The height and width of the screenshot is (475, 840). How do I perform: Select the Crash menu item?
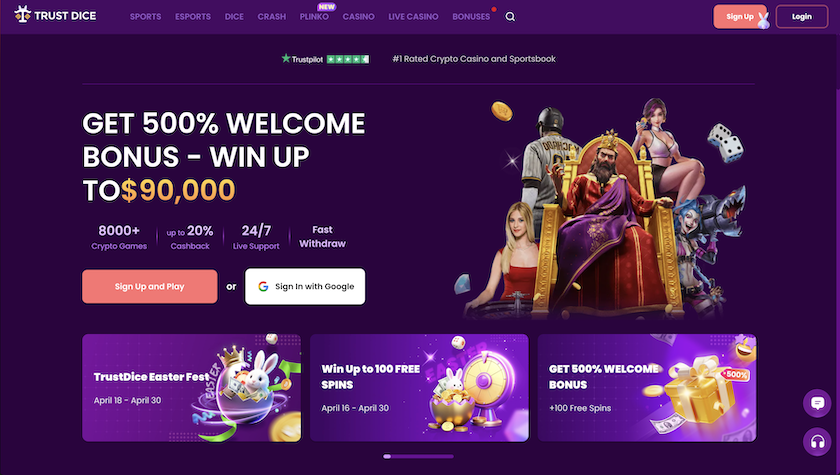coord(272,17)
